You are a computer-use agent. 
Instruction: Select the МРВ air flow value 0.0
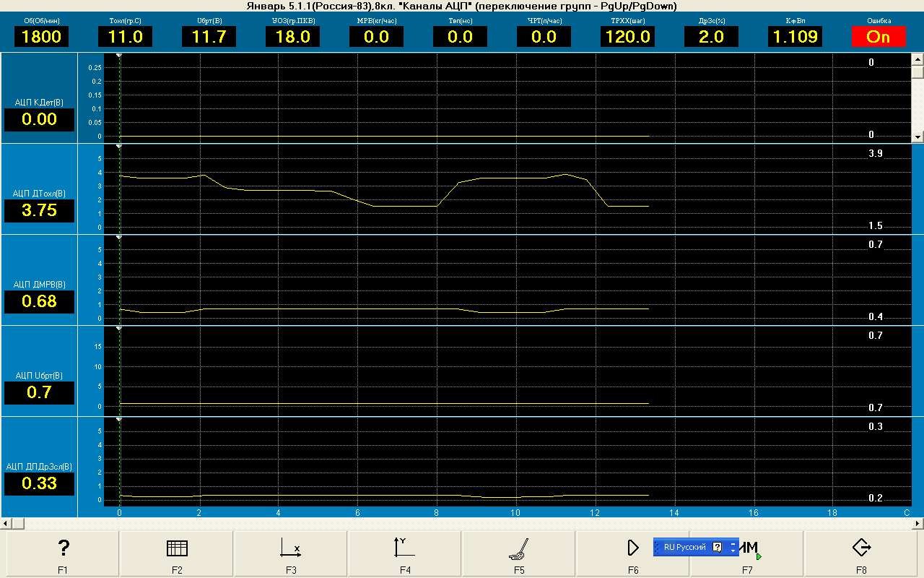(x=377, y=37)
